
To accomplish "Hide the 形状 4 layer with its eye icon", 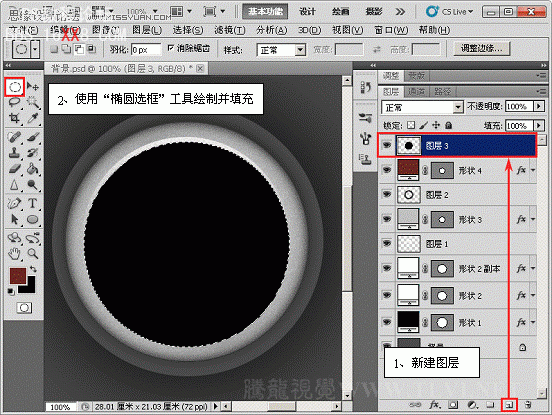I will pos(387,170).
